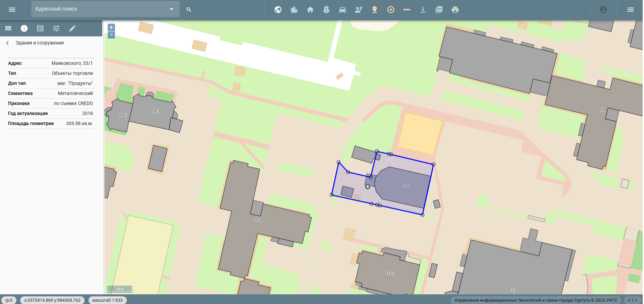
Task: Click the map zoom out minus button
Action: pos(111,35)
